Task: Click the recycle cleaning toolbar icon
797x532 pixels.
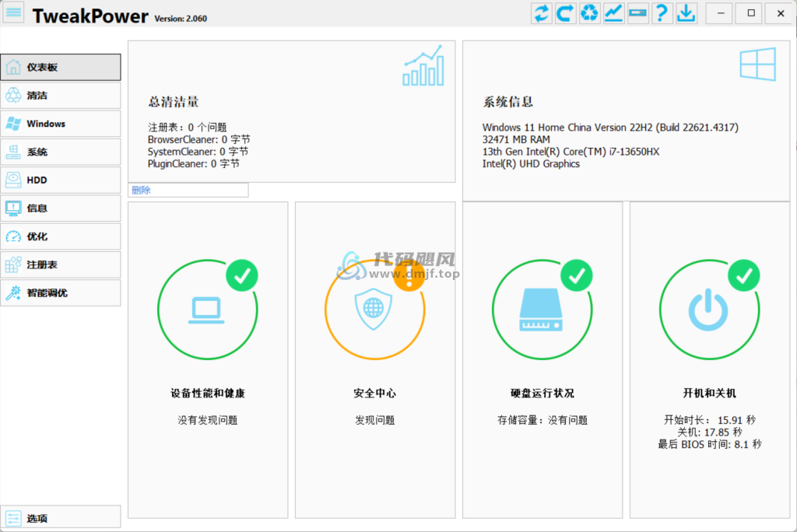Action: coord(590,13)
